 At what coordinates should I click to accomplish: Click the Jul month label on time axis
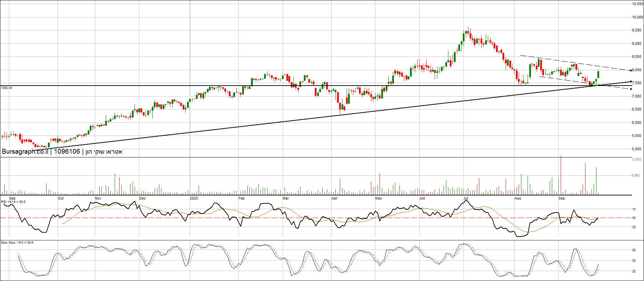(466, 198)
